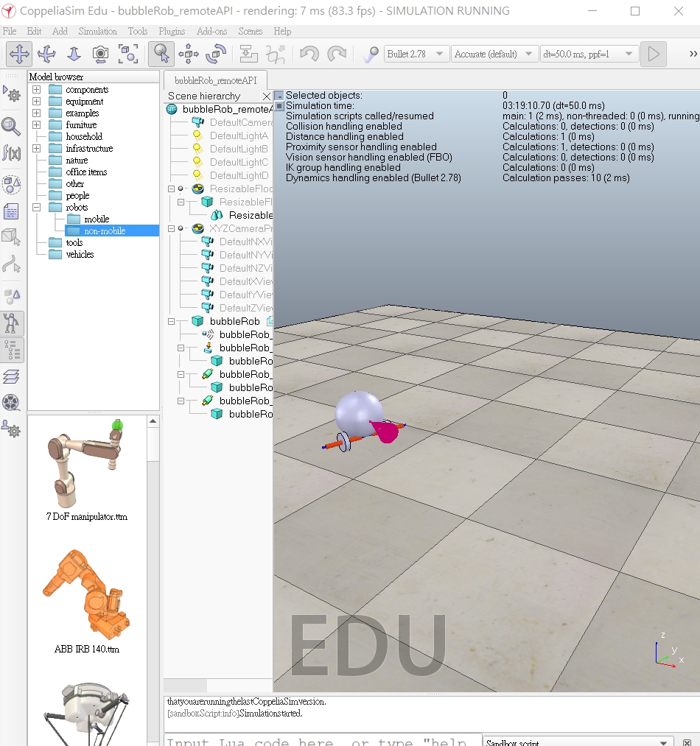This screenshot has height=746, width=700.
Task: Choose the object shift/translate tool
Action: [x=189, y=54]
